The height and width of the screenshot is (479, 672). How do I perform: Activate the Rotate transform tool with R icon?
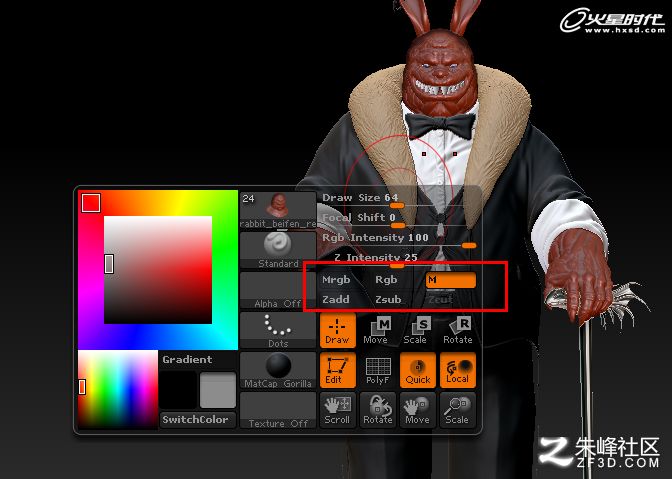point(458,330)
